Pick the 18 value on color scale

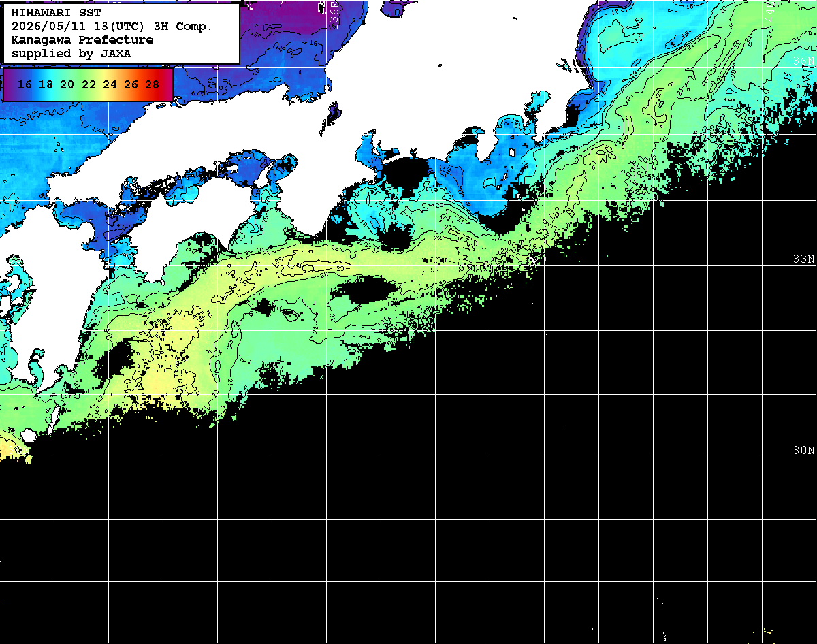point(46,84)
